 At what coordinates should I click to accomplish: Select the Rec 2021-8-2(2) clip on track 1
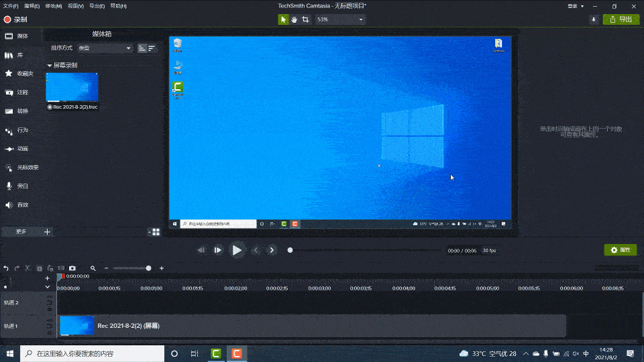pos(312,326)
